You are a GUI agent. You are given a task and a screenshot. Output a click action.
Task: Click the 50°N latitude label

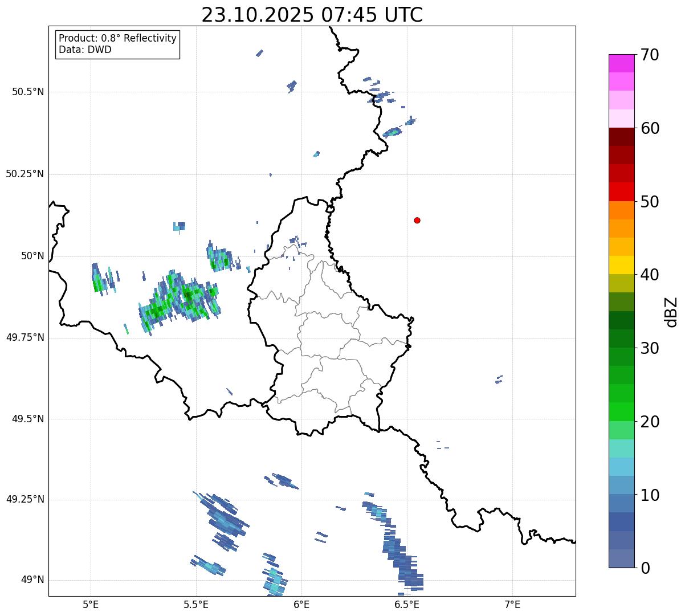[32, 256]
